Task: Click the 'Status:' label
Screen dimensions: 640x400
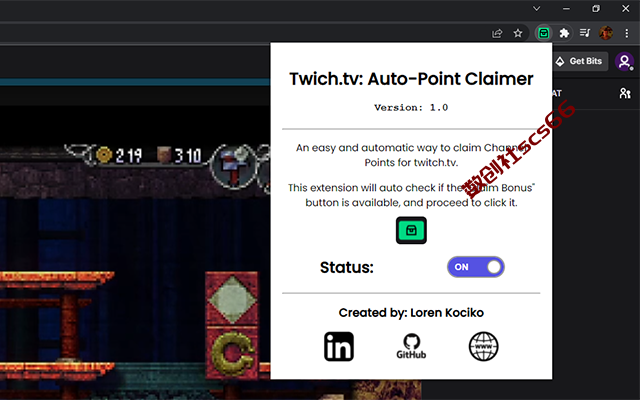Action: (347, 267)
